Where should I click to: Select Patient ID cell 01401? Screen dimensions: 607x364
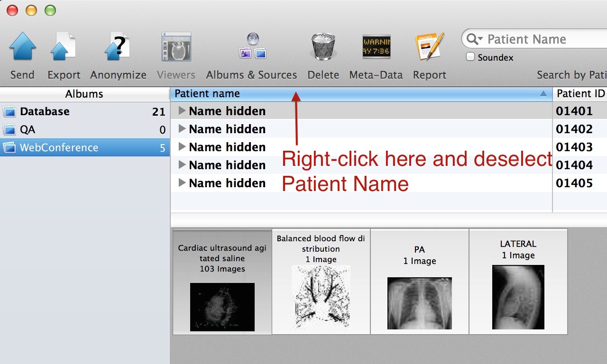coord(574,111)
